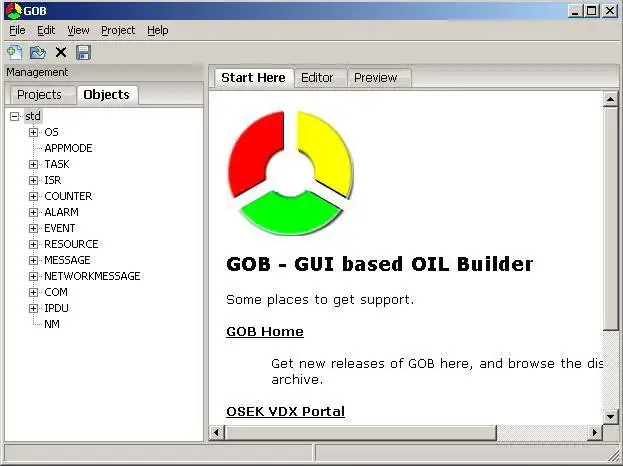Viewport: 623px width, 466px height.
Task: Select the NETWORKMESSAGE tree label
Action: (x=92, y=276)
